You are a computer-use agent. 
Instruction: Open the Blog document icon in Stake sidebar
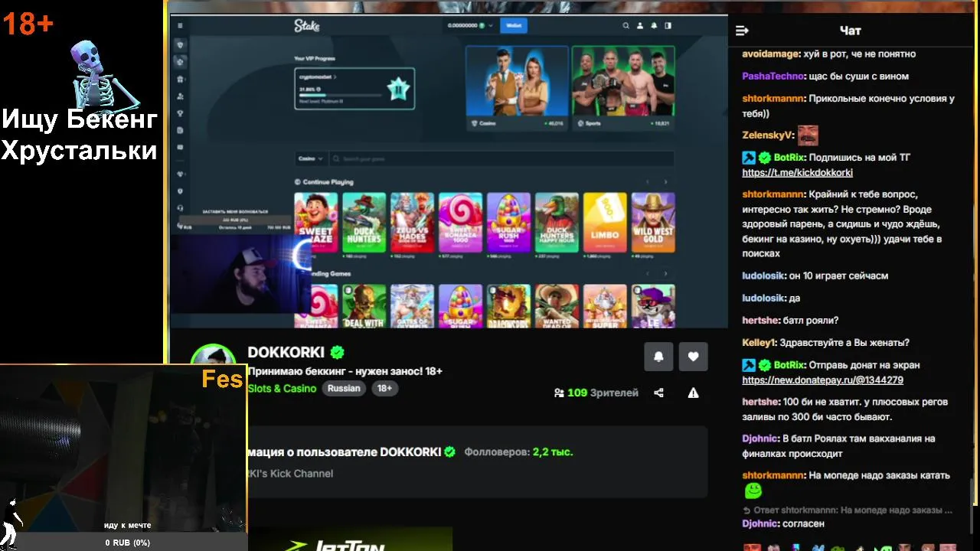[x=180, y=130]
